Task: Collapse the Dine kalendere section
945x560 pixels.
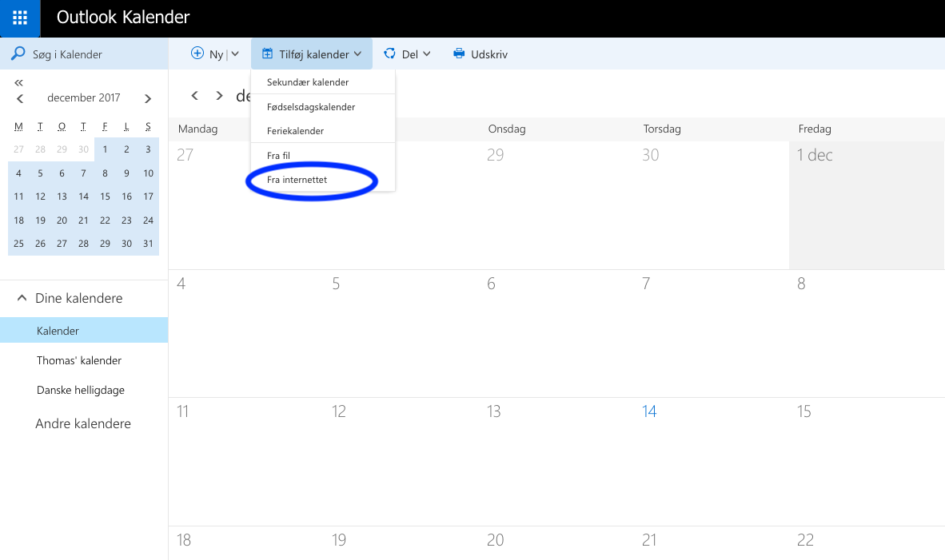Action: [x=21, y=298]
